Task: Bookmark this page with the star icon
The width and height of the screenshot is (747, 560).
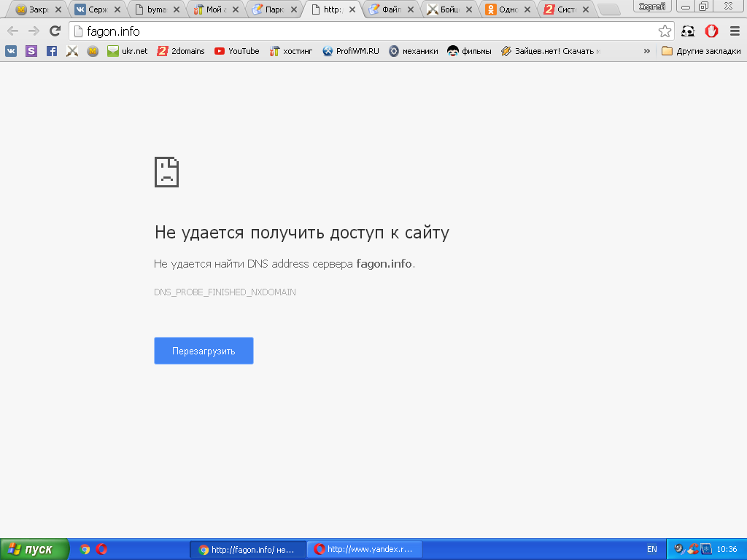Action: (665, 31)
